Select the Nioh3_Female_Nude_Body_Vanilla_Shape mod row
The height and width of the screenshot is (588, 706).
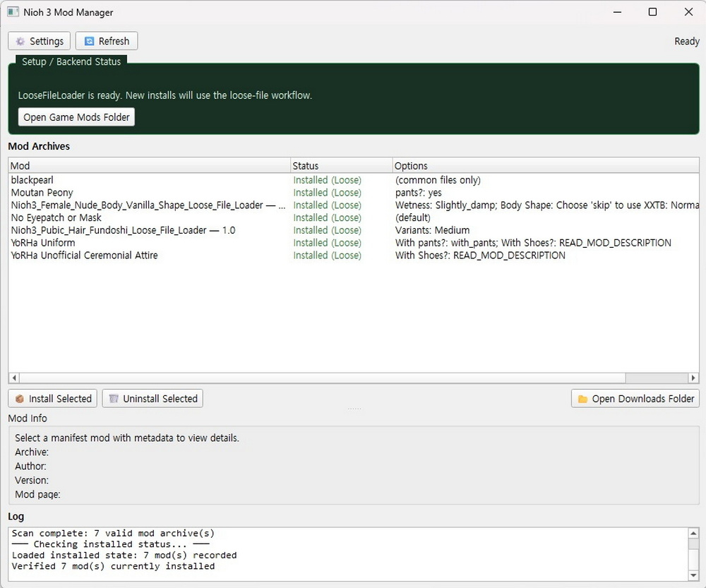point(354,205)
